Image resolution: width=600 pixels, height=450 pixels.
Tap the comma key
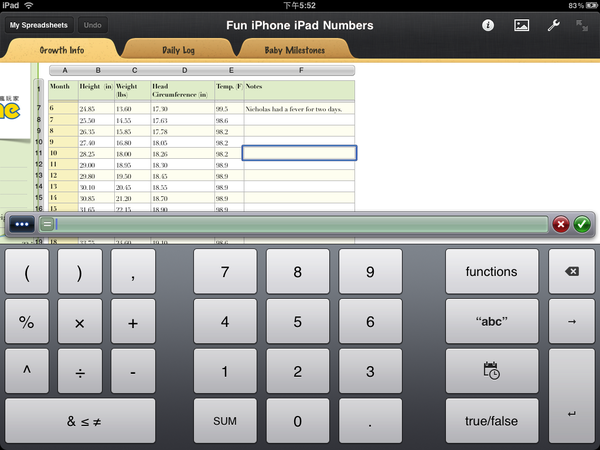click(x=133, y=271)
